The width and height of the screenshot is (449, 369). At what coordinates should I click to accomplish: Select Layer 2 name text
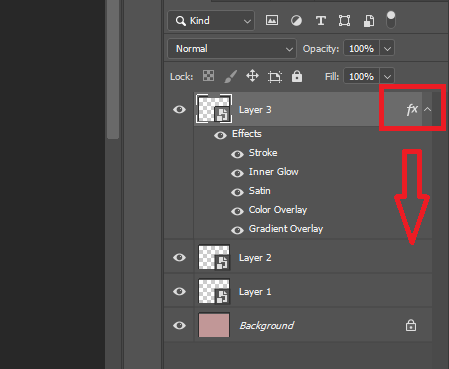click(x=255, y=258)
